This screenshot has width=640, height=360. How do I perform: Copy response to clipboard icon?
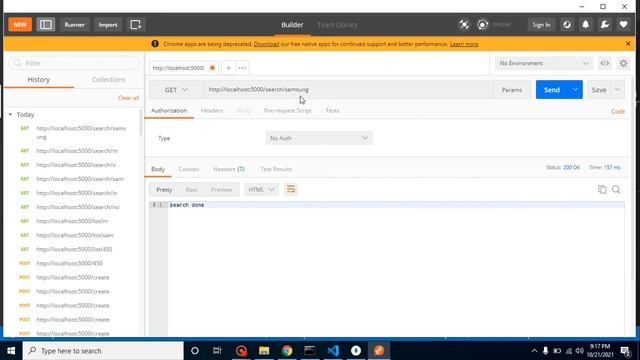(x=602, y=189)
